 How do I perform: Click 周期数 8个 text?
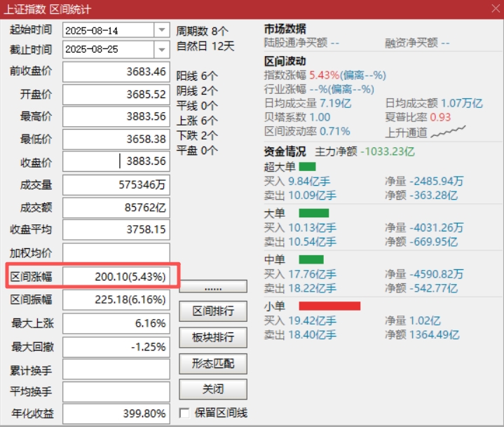[x=202, y=31]
